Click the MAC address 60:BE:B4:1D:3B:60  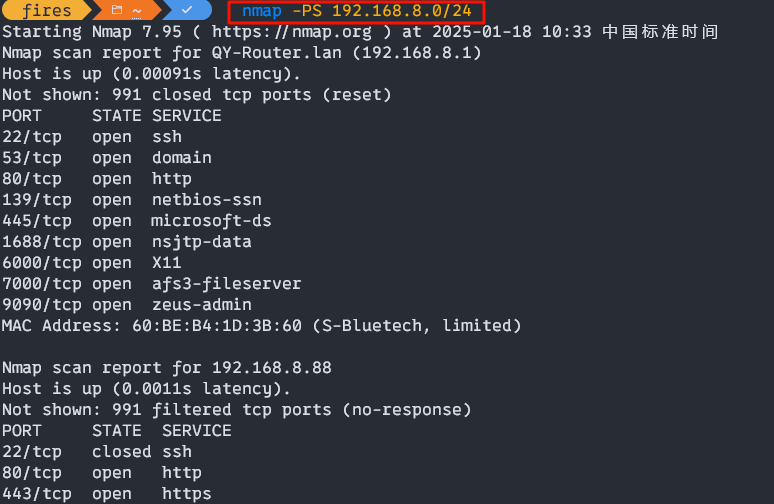point(217,326)
